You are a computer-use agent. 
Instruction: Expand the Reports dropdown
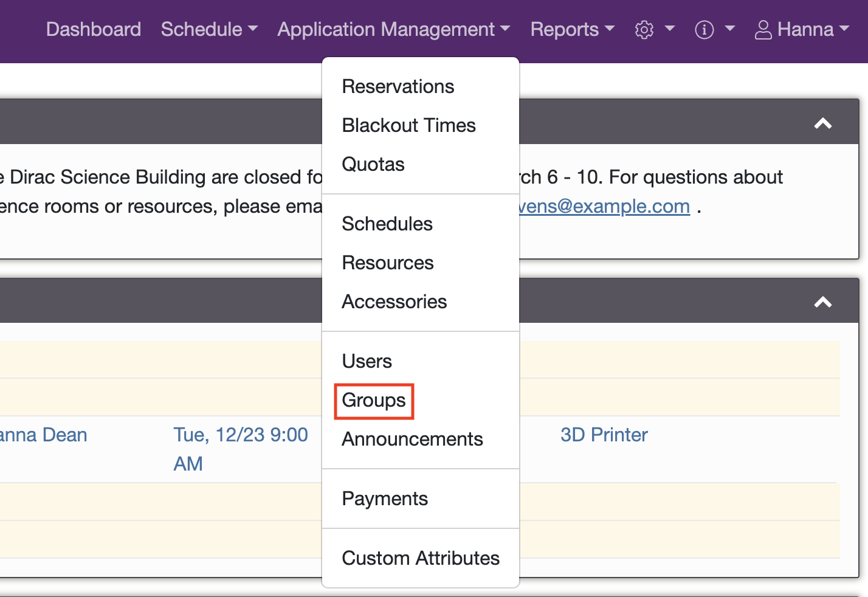(x=571, y=29)
